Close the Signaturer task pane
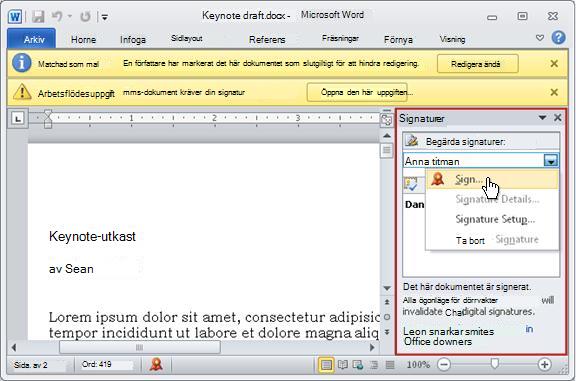Viewport: 576px width, 381px height. click(557, 118)
